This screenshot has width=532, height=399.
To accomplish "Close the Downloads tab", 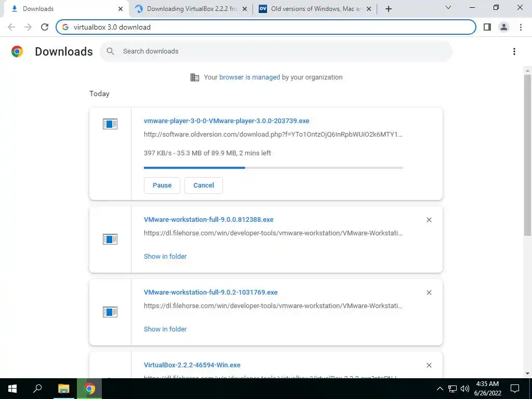I will tap(121, 9).
